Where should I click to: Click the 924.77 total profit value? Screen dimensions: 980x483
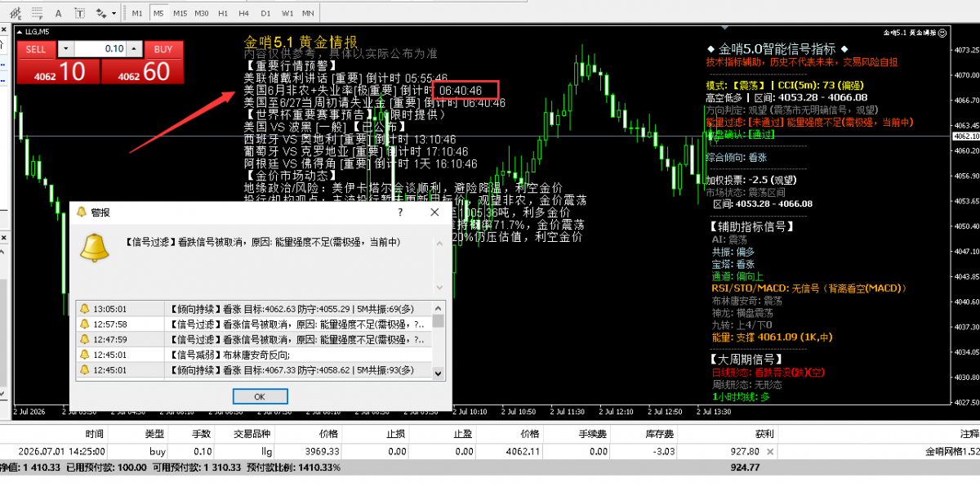pos(744,467)
